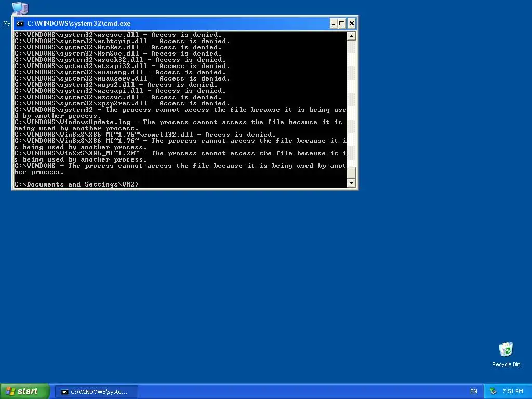Maximize the cmd.exe window

click(342, 23)
